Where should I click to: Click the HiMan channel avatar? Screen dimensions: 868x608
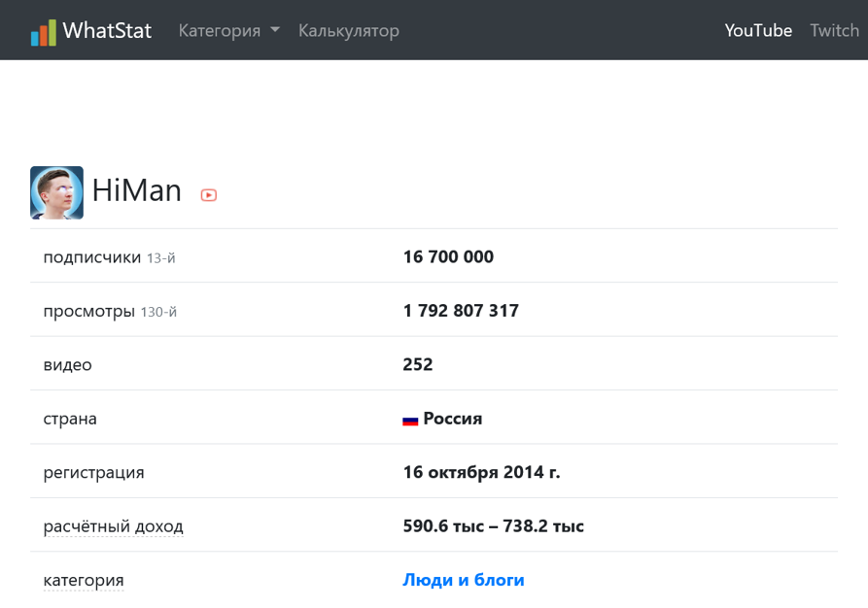click(56, 192)
